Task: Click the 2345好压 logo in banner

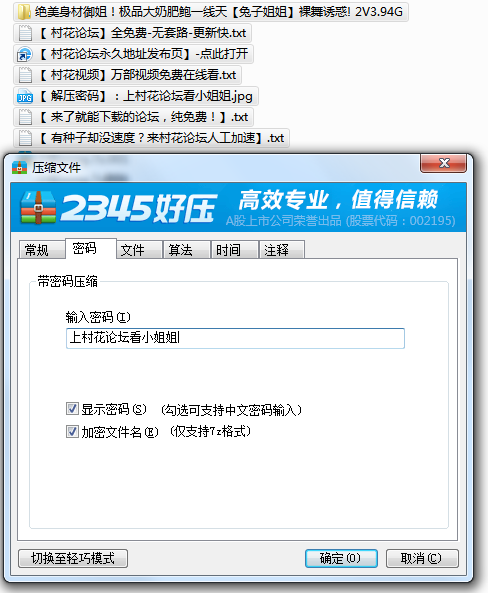Action: pos(119,207)
